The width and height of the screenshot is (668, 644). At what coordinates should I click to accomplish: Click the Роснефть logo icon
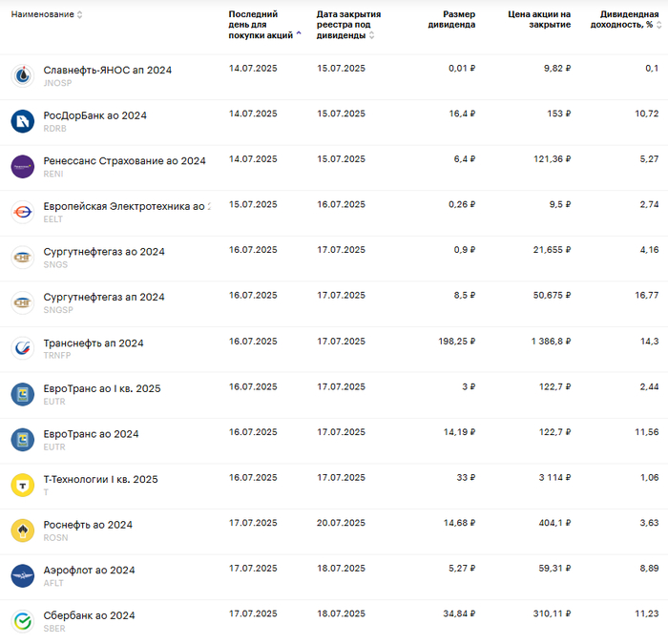pos(22,530)
